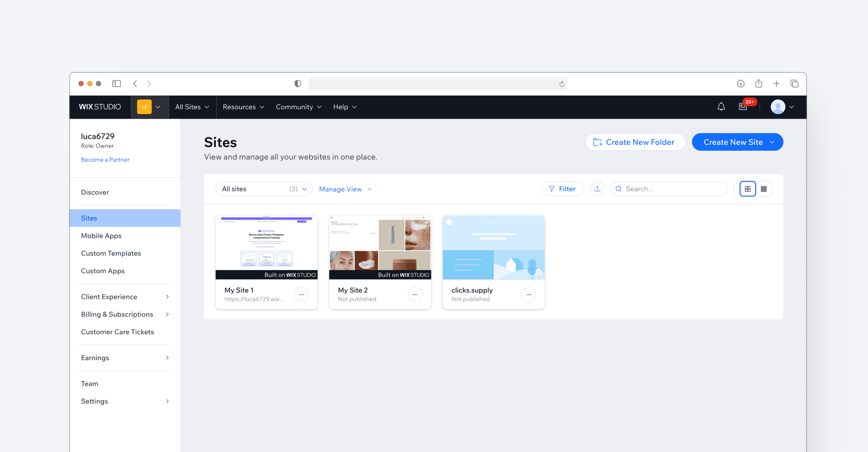Click the Become a Partner link
The width and height of the screenshot is (868, 452).
pos(105,159)
